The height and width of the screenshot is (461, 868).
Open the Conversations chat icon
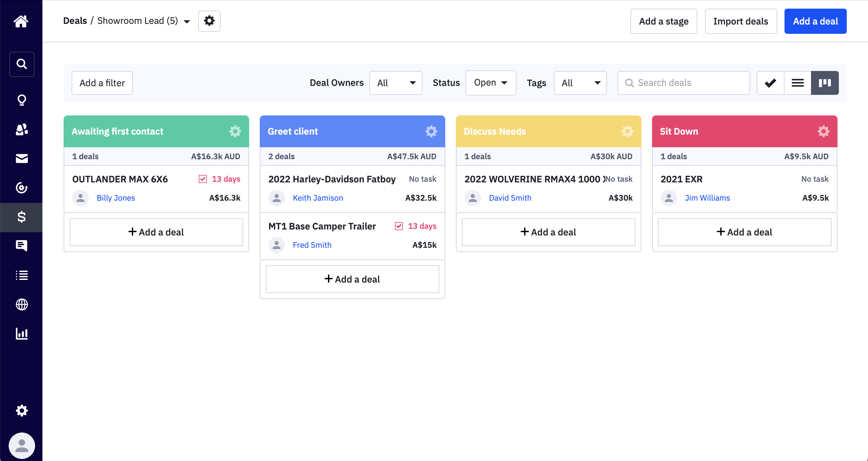pyautogui.click(x=22, y=246)
